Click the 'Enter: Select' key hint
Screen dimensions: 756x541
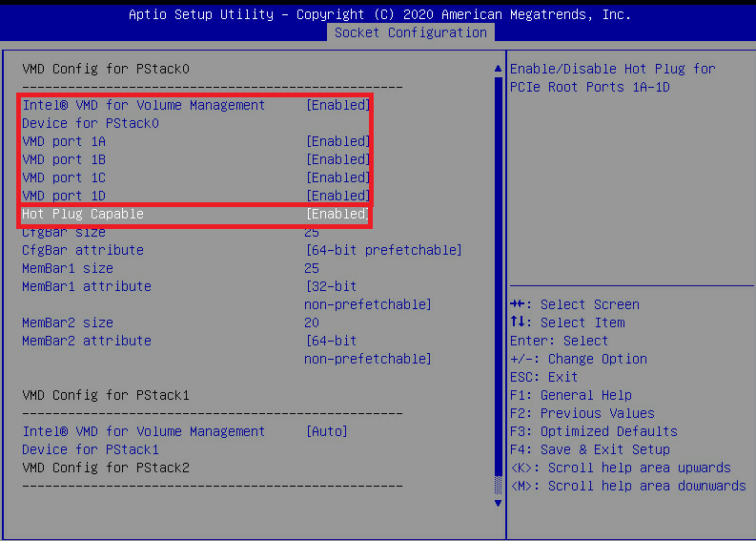tap(559, 341)
